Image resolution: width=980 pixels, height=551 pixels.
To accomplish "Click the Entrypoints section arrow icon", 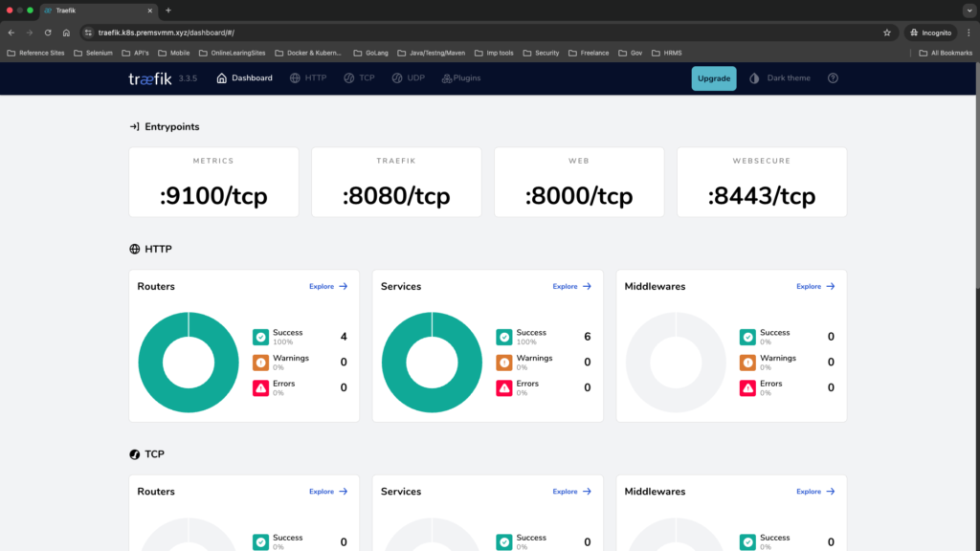I will click(134, 127).
